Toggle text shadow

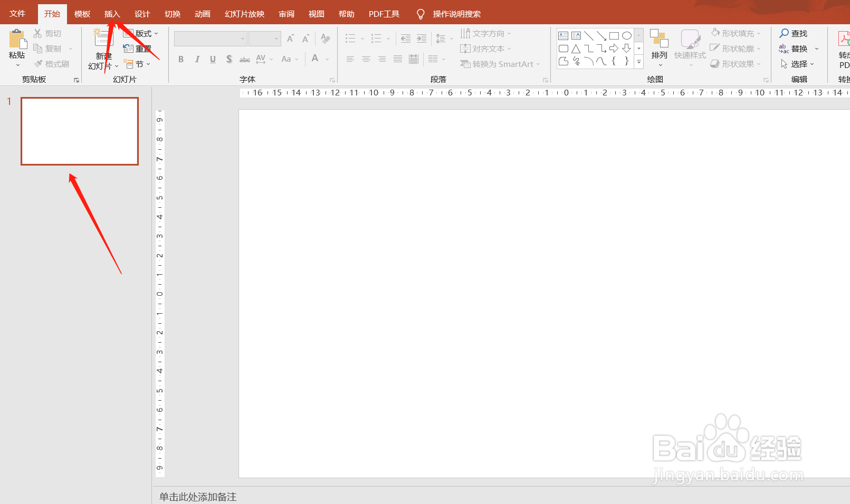point(229,59)
